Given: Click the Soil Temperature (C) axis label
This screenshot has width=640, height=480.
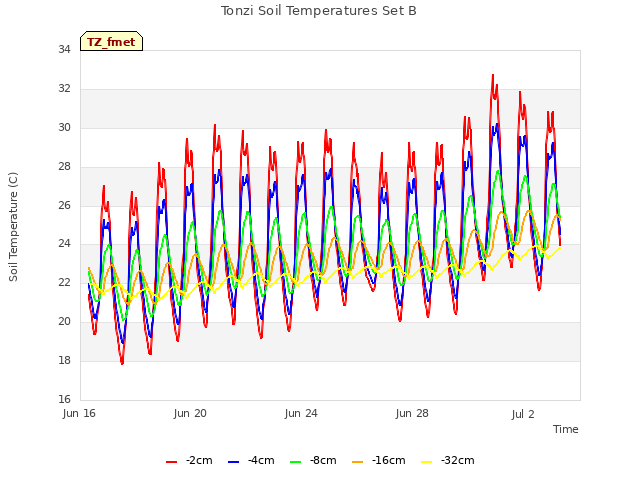Looking at the screenshot, I should click(x=13, y=227).
